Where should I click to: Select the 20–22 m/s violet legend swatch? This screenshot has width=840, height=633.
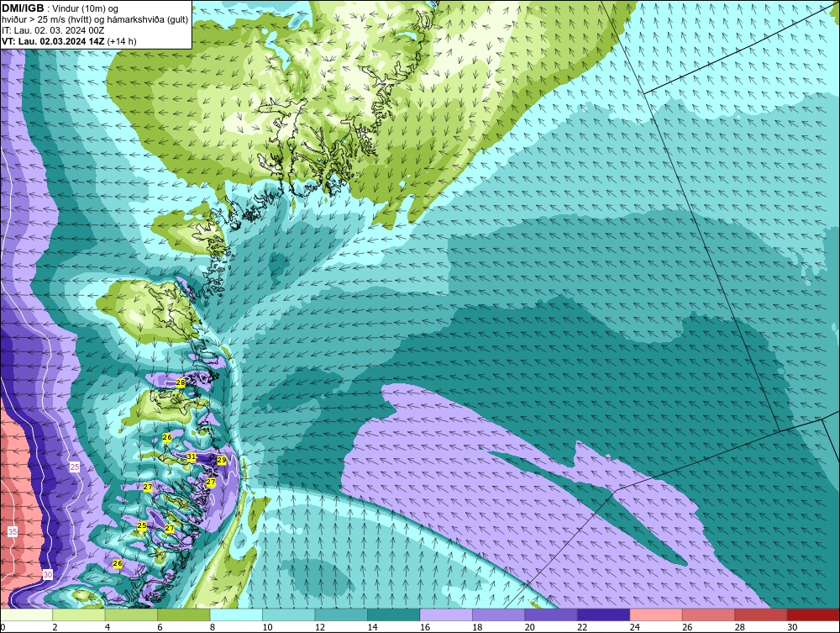[x=551, y=615]
